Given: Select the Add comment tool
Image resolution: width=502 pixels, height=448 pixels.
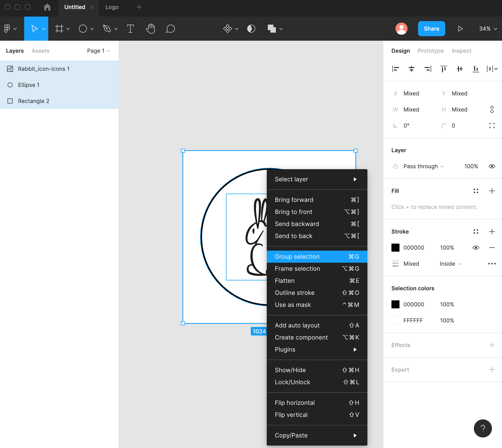Looking at the screenshot, I should (x=170, y=29).
